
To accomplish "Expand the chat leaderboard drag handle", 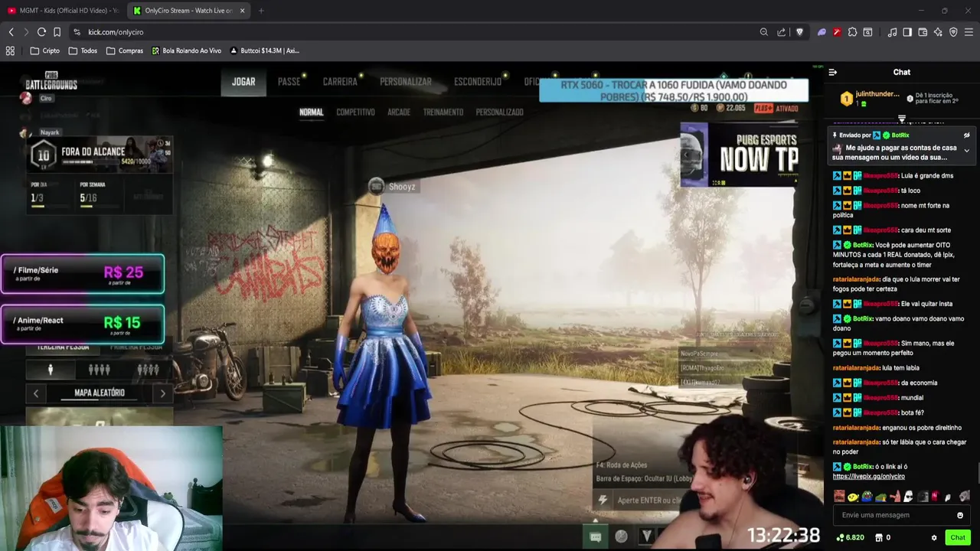I will tap(902, 119).
